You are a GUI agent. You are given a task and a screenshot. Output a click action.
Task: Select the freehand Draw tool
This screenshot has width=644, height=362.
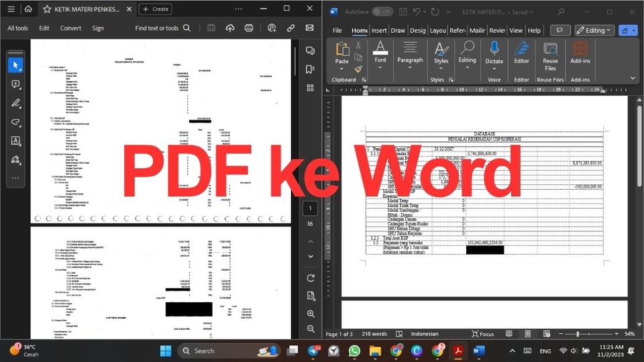15,122
